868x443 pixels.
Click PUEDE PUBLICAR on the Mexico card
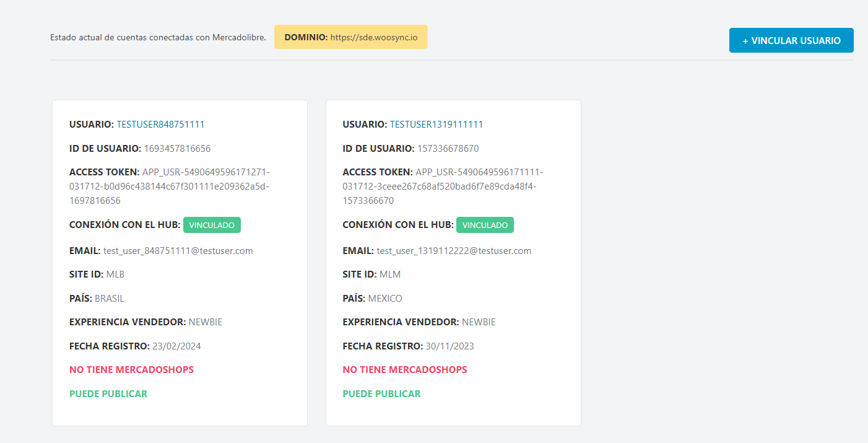(381, 394)
